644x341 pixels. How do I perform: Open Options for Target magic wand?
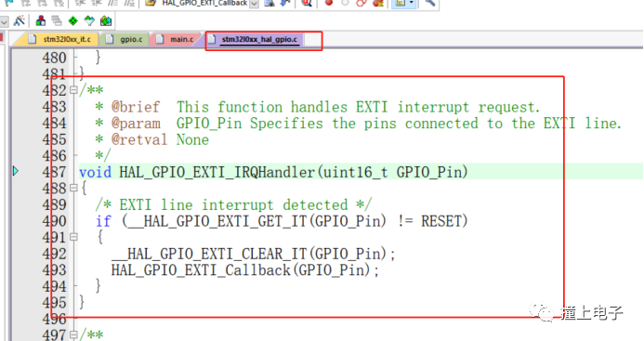tap(19, 20)
